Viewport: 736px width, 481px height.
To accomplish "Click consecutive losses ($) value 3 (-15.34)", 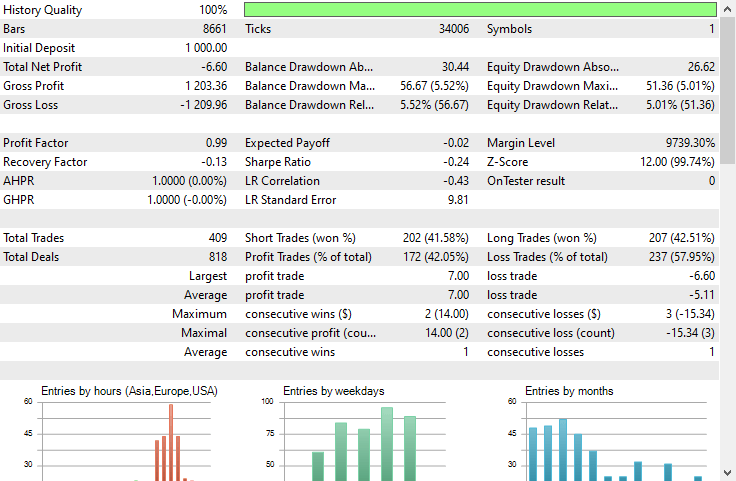I will [x=690, y=314].
